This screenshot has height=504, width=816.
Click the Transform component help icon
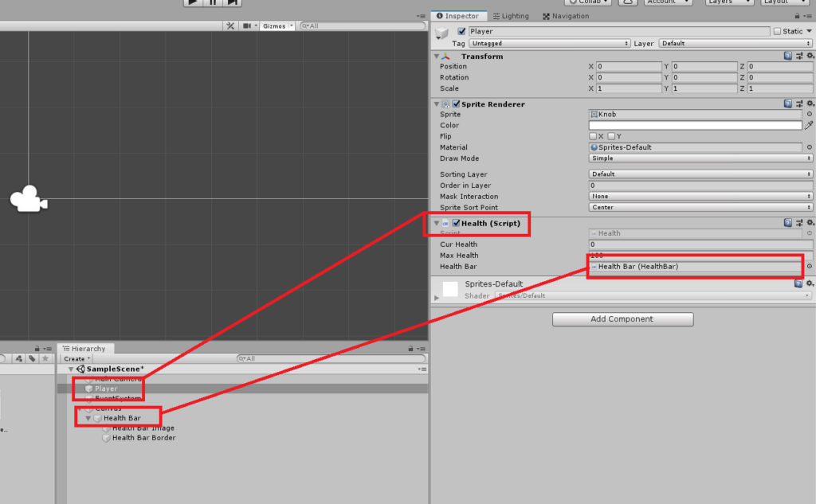787,57
